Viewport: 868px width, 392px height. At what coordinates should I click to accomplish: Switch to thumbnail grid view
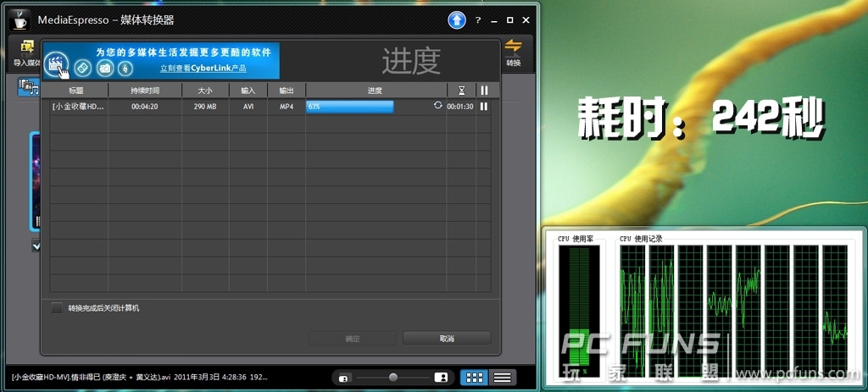[475, 378]
